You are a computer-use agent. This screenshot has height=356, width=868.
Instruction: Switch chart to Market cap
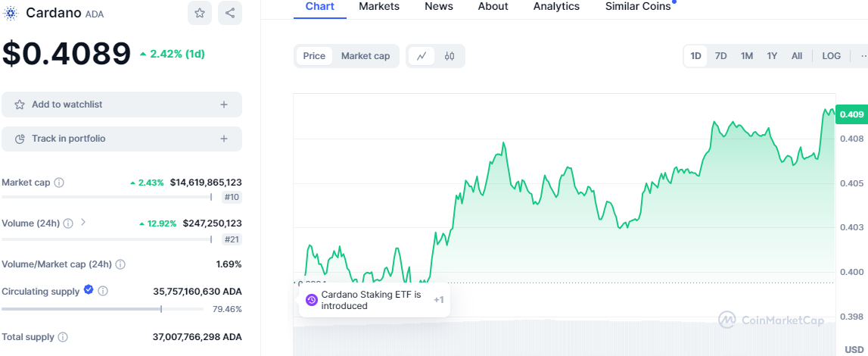click(x=366, y=56)
